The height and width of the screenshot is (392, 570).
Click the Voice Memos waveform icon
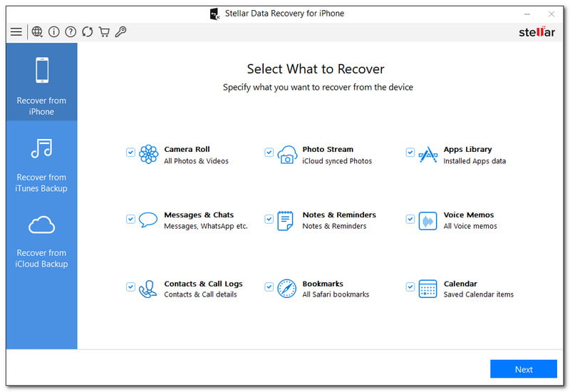428,221
